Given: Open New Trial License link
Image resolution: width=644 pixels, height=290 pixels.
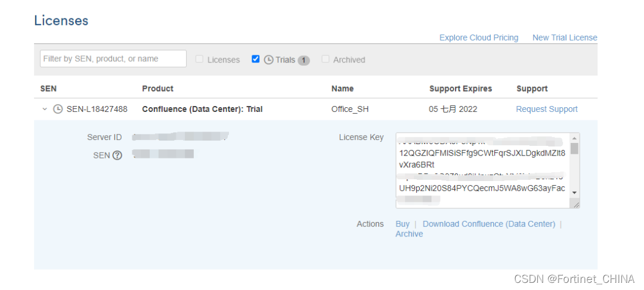Looking at the screenshot, I should (x=565, y=38).
